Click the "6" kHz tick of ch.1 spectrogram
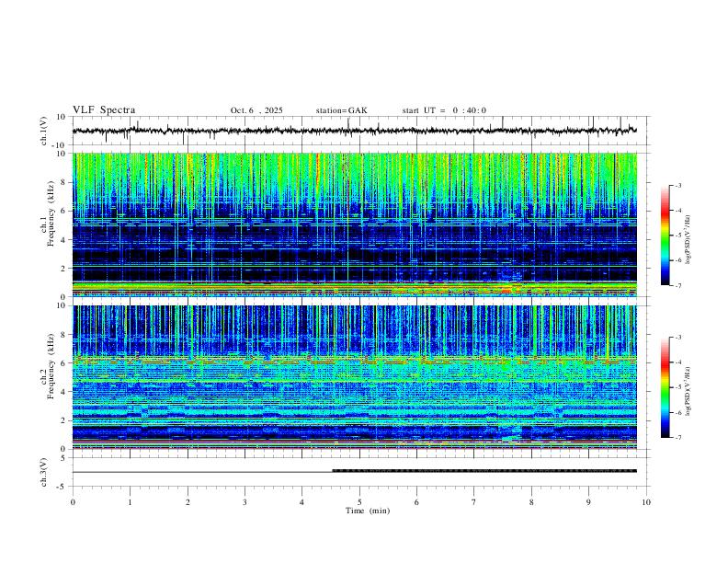 click(x=64, y=211)
